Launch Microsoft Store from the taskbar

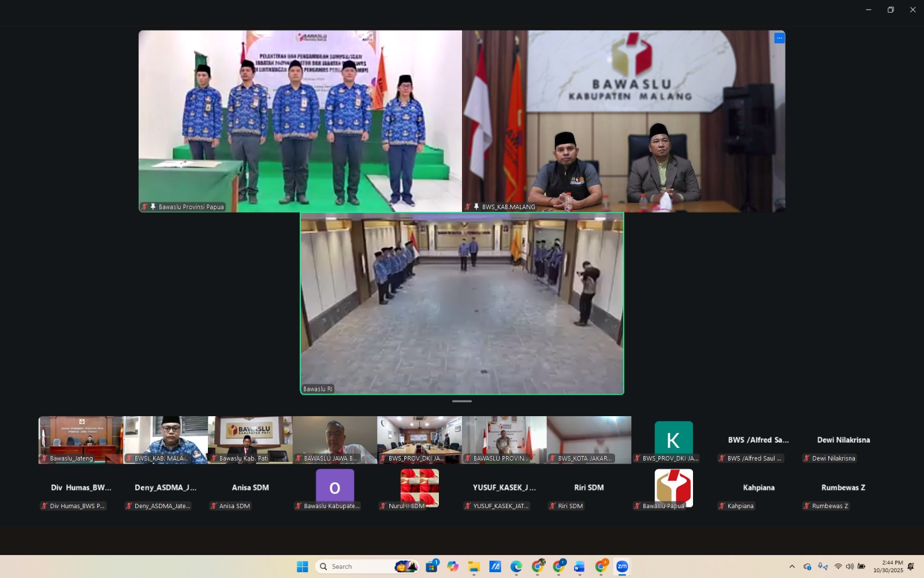pos(431,566)
